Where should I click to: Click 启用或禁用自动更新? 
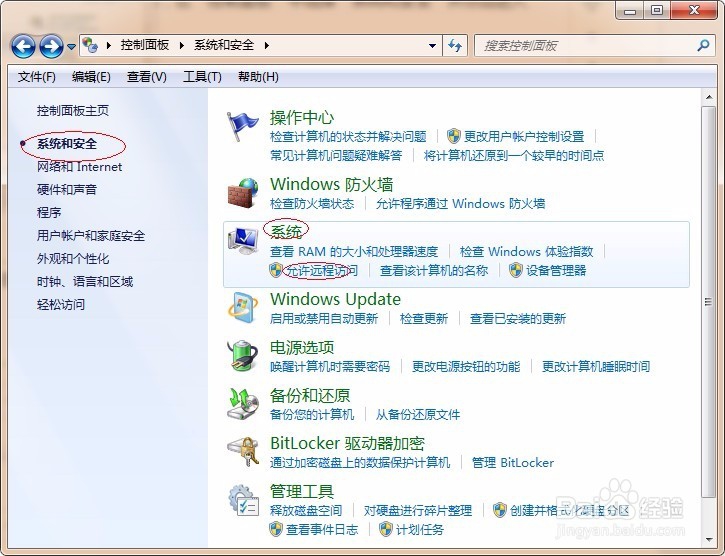click(324, 319)
